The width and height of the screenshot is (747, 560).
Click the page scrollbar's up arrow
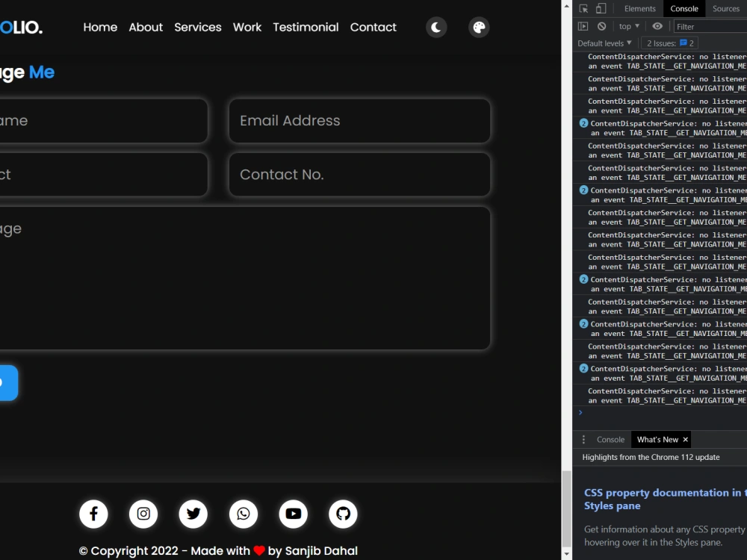click(x=566, y=6)
